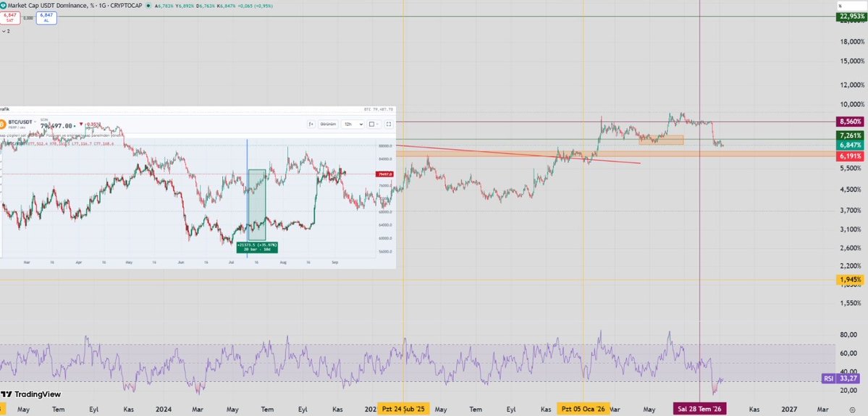This screenshot has height=416, width=868.
Task: Click the indicators function icon in BTC panel
Action: [x=311, y=124]
